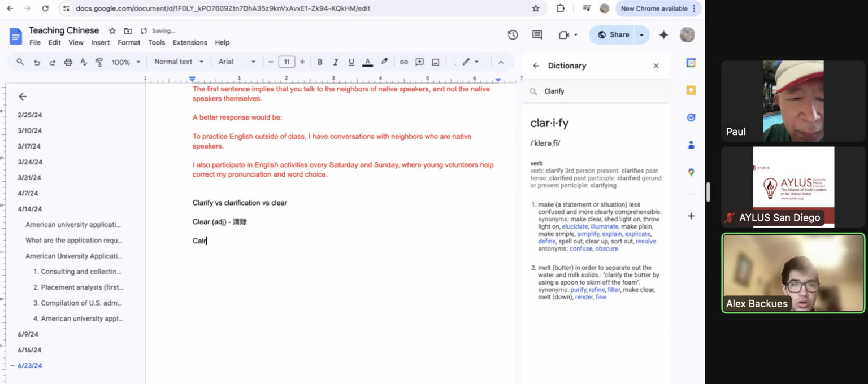Open the Format menu
This screenshot has width=868, height=384.
click(x=129, y=42)
